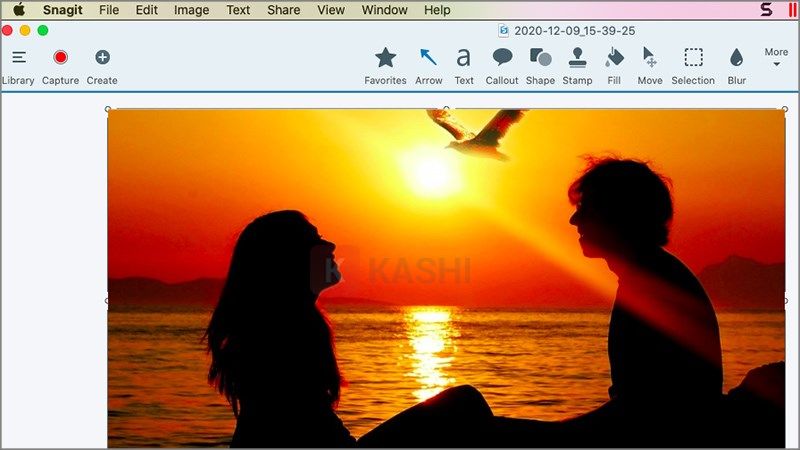Click the top-right image resize handle
This screenshot has height=450, width=800.
[785, 109]
